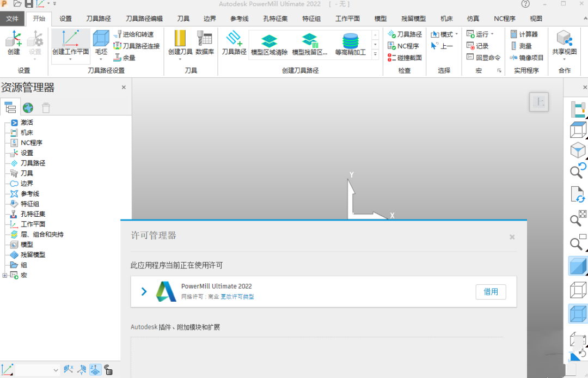The height and width of the screenshot is (378, 588).
Task: Open the workplane combo box at bottom-left
Action: pos(37,370)
